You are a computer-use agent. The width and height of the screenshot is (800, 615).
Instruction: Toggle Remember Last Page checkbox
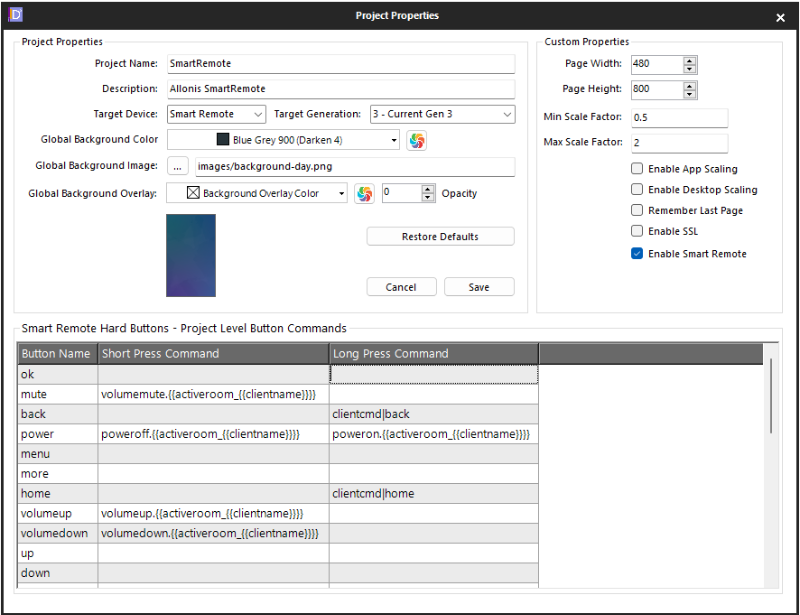tap(637, 210)
